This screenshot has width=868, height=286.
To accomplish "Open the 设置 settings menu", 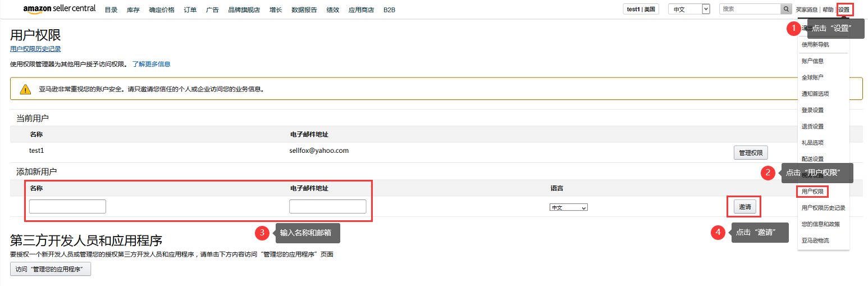I will tap(844, 10).
